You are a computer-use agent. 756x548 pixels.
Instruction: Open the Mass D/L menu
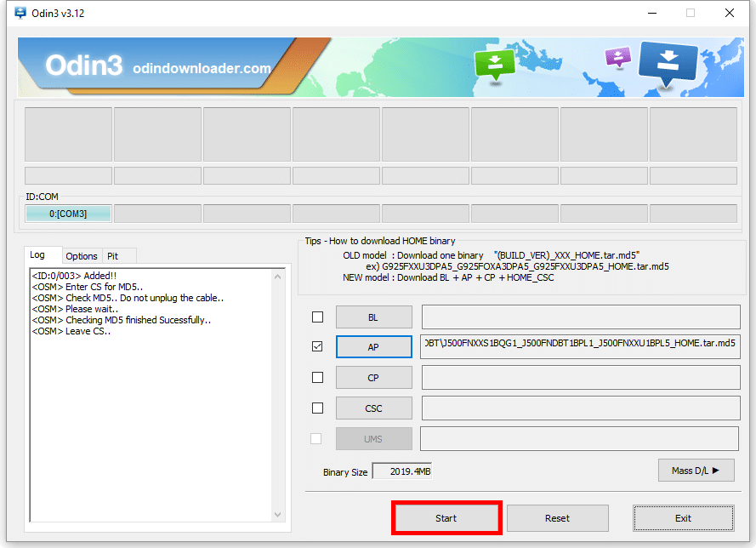(696, 471)
